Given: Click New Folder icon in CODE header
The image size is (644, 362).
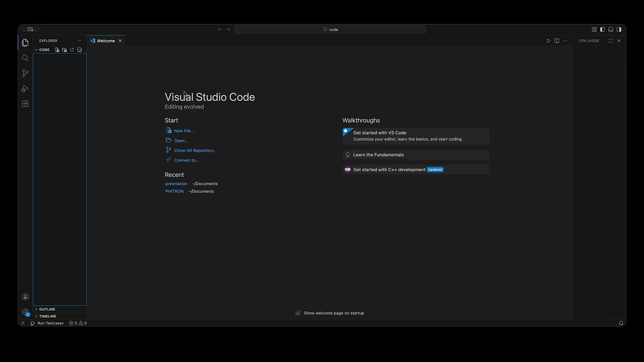Looking at the screenshot, I should [x=64, y=50].
